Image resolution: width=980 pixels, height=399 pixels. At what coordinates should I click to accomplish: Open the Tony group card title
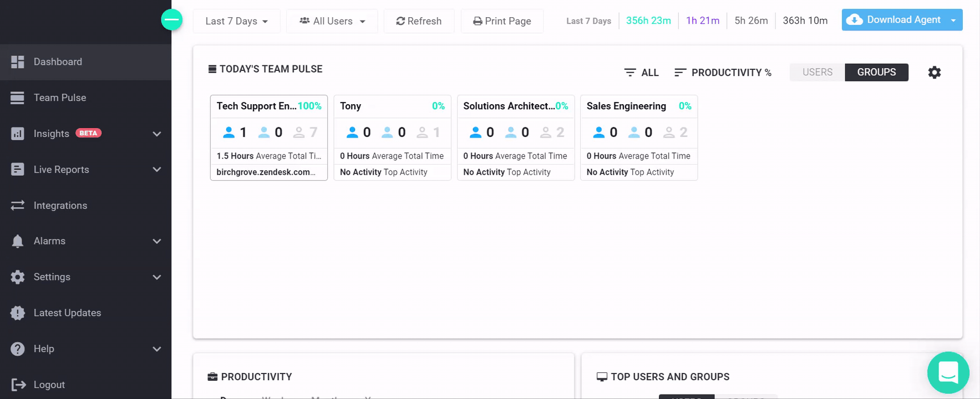pyautogui.click(x=351, y=106)
